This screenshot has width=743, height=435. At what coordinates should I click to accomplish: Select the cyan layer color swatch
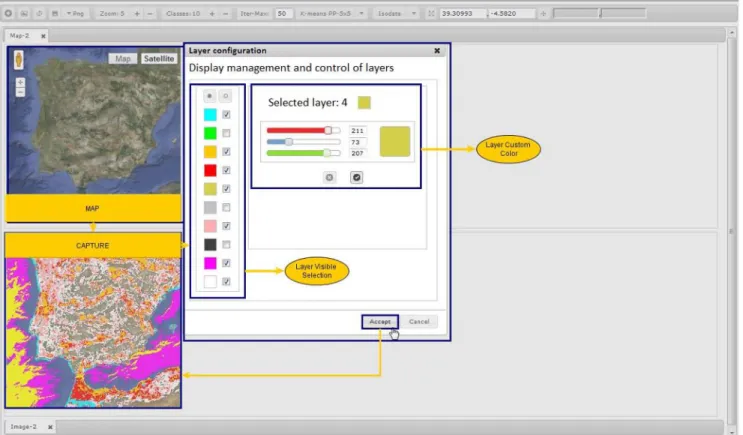210,115
